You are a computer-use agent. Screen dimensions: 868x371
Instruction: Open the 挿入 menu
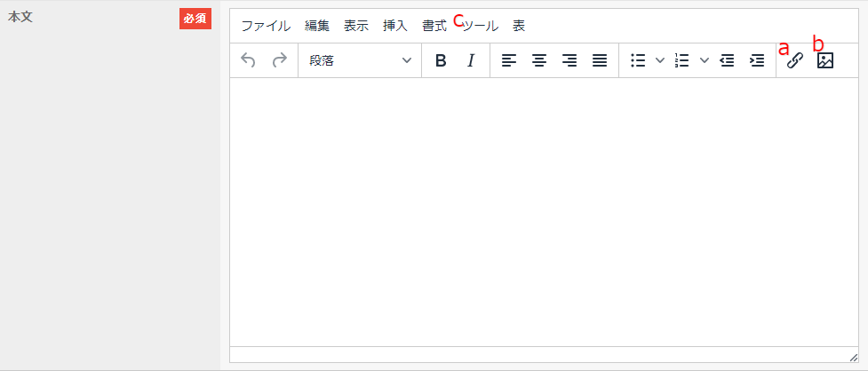coord(394,26)
